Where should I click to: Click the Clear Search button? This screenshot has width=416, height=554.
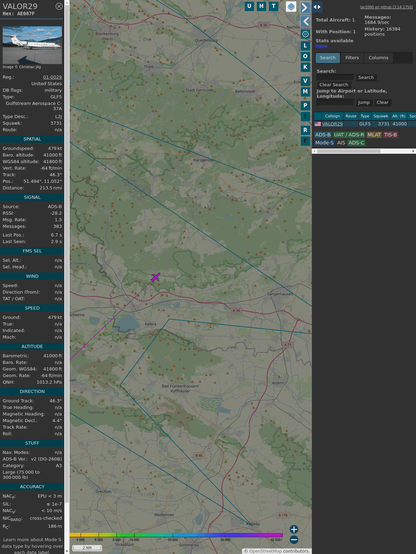pyautogui.click(x=334, y=84)
